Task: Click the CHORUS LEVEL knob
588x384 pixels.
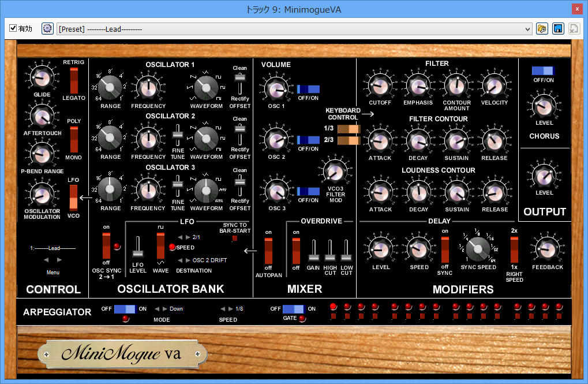Action: (x=544, y=106)
